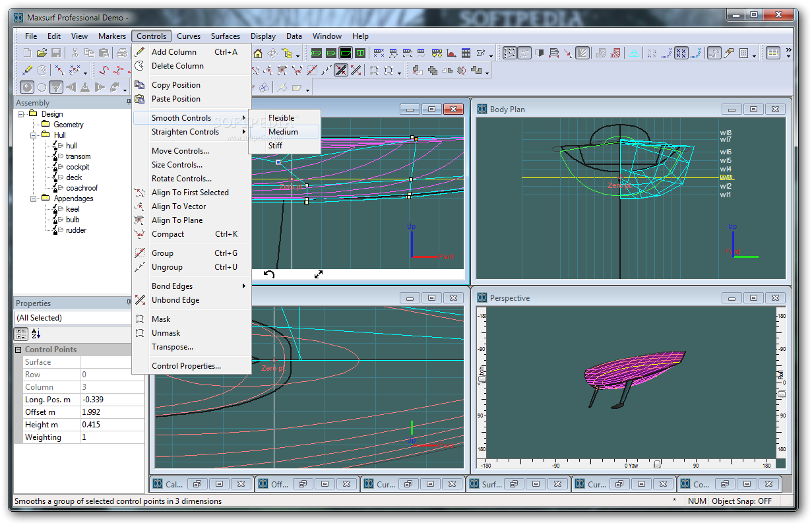Click the red curve area graph toolbar icon
The image size is (812, 525).
click(x=451, y=53)
